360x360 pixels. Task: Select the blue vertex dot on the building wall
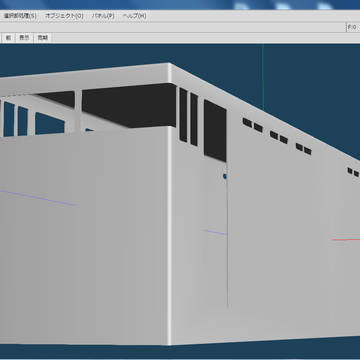tap(225, 176)
